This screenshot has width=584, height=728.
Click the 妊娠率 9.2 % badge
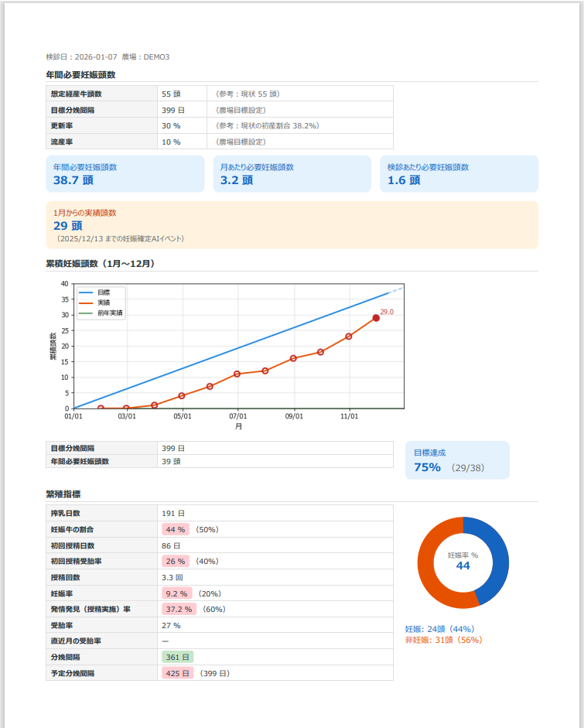point(177,594)
